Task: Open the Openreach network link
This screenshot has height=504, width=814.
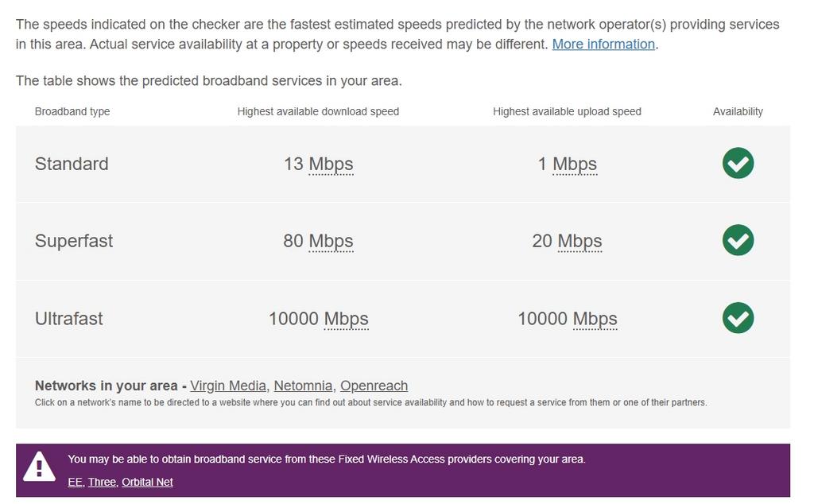Action: click(374, 385)
